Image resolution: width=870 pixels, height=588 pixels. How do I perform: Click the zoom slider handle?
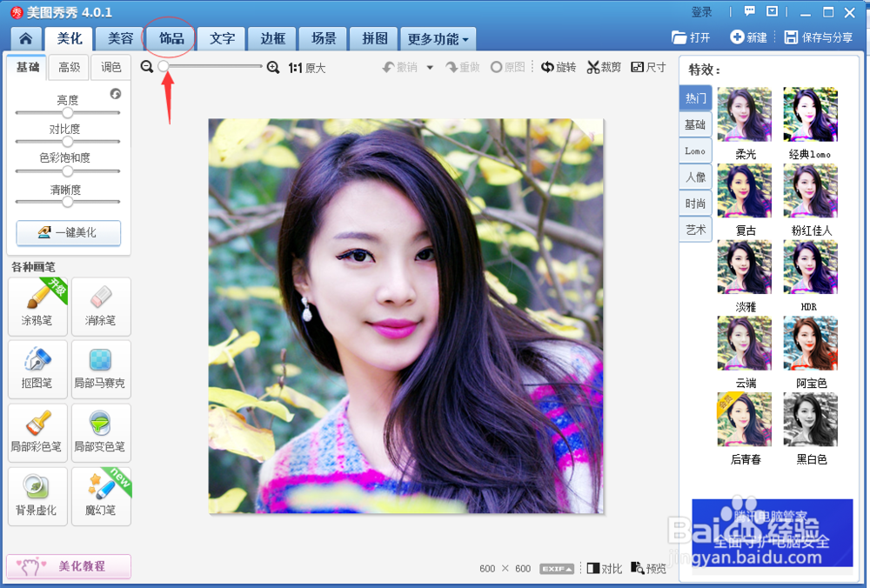click(x=164, y=67)
